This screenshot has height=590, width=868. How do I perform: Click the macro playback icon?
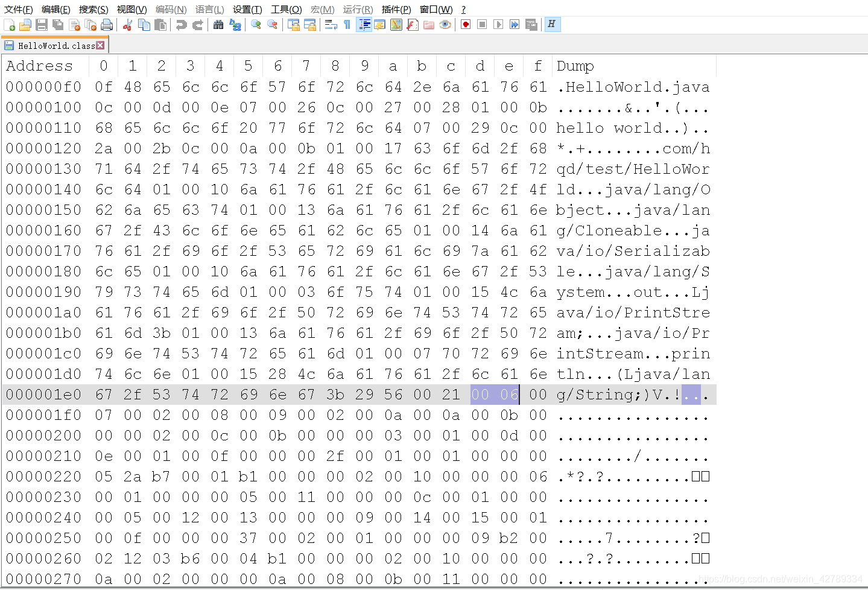click(x=498, y=25)
